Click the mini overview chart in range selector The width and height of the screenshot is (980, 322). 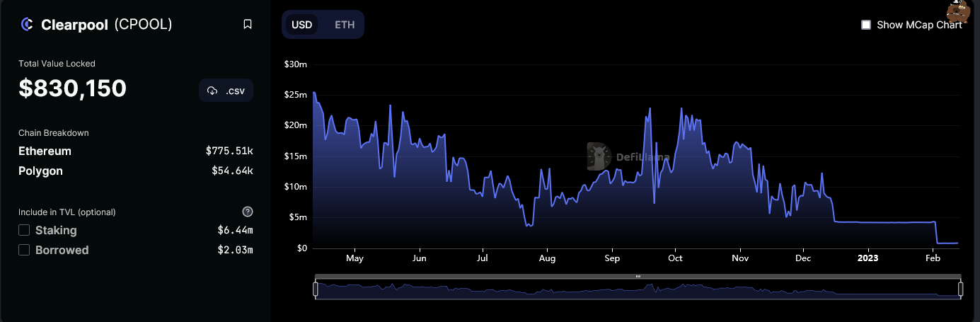coord(638,289)
